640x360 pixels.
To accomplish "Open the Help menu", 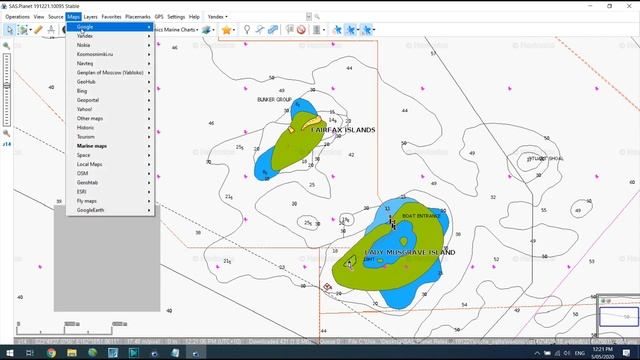I will tap(194, 17).
